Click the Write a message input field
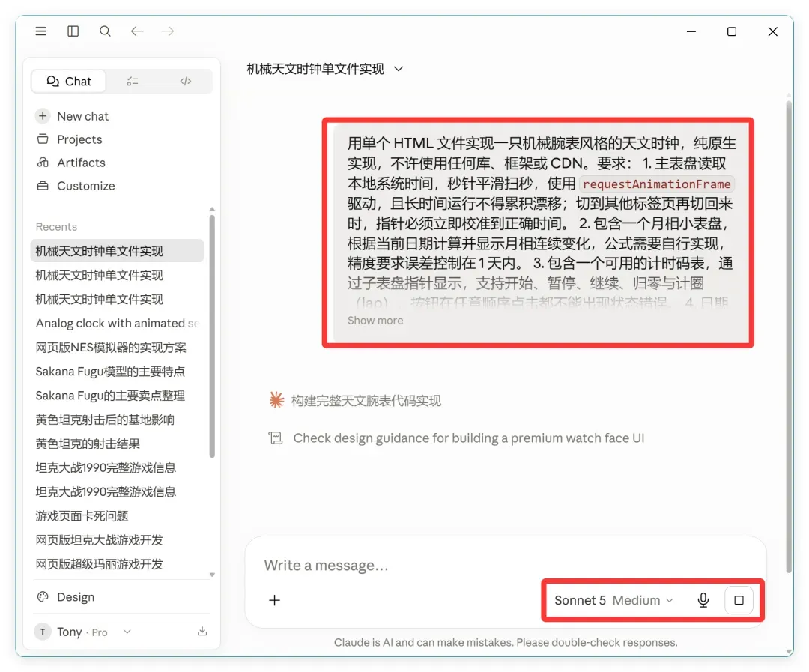 click(506, 565)
